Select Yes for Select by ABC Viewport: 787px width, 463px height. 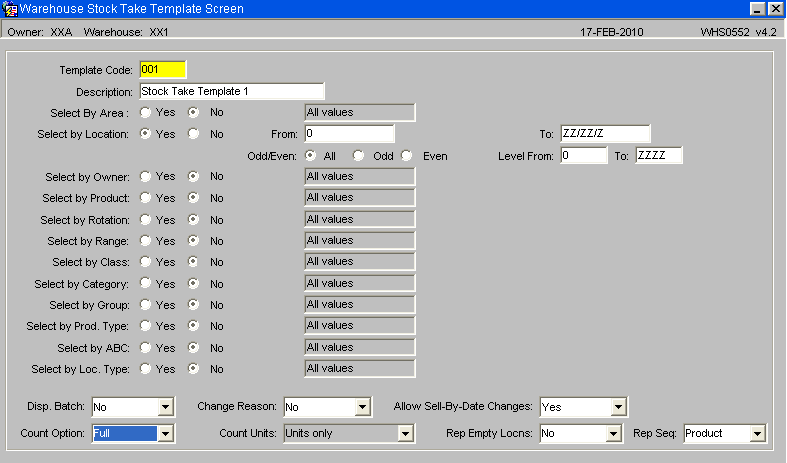pyautogui.click(x=146, y=348)
